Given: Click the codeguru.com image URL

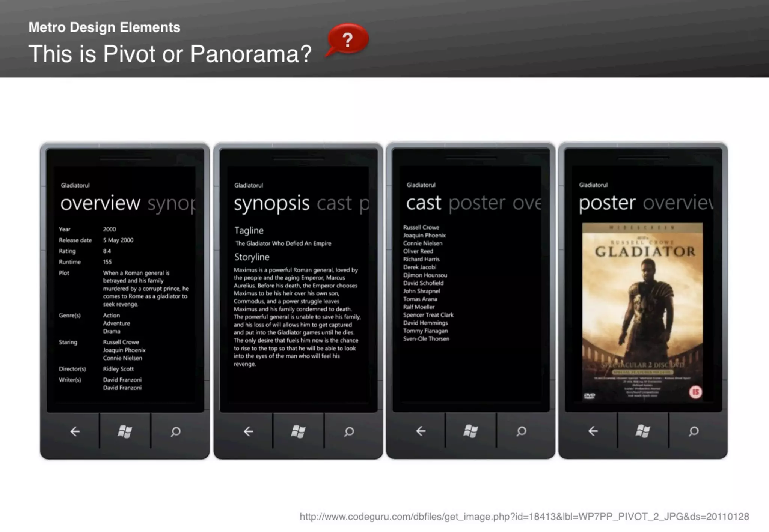Looking at the screenshot, I should [x=524, y=517].
